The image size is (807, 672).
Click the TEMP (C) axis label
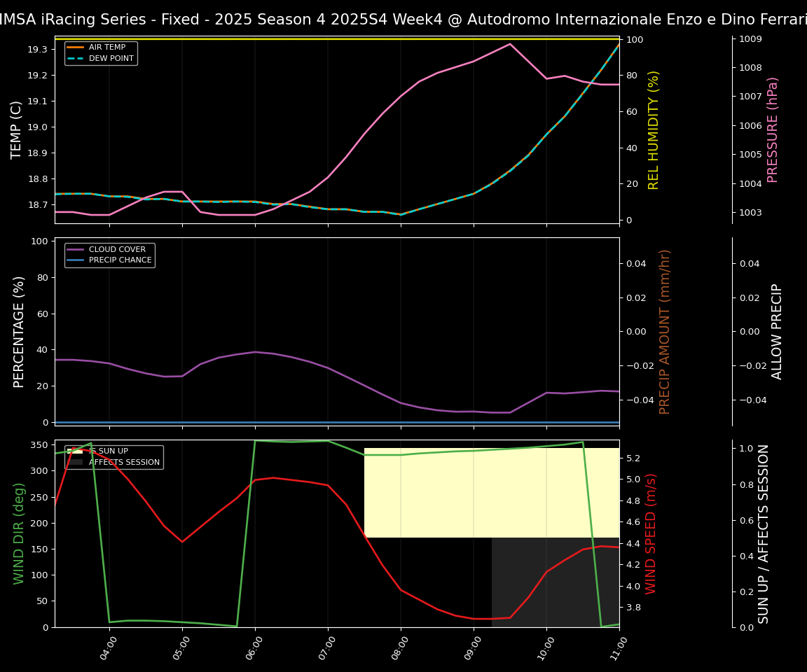17,129
